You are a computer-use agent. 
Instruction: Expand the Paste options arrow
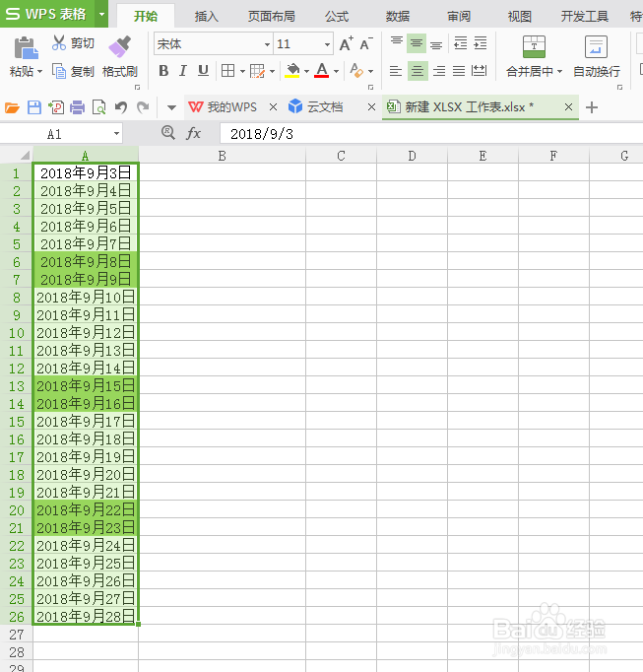40,72
